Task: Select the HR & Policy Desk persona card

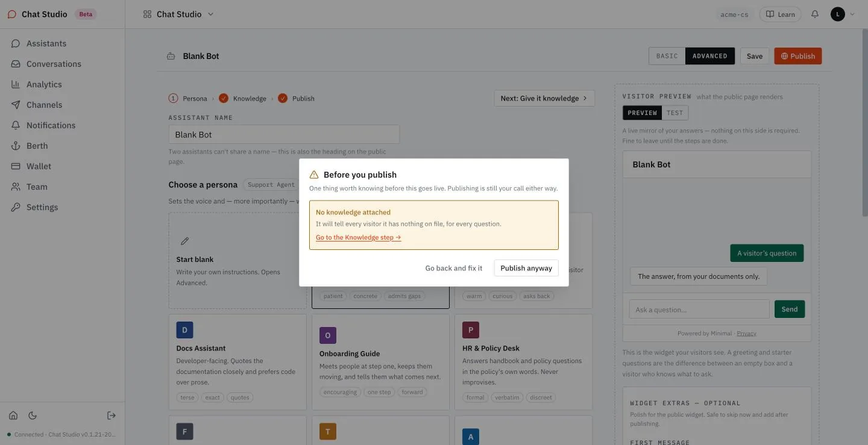Action: pyautogui.click(x=523, y=363)
